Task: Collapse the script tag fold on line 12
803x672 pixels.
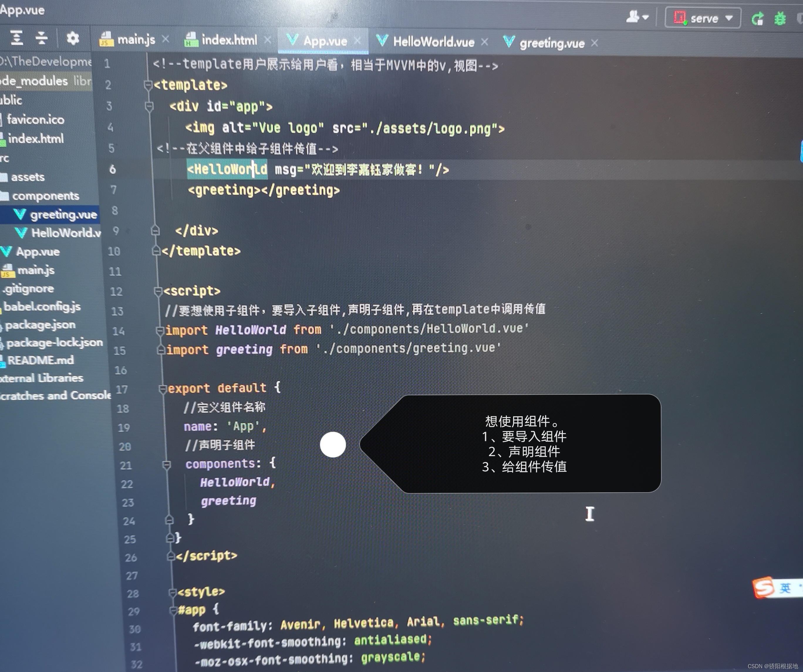Action: (x=158, y=291)
